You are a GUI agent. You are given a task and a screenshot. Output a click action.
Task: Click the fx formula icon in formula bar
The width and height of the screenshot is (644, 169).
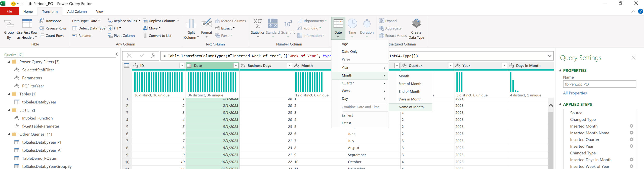pos(153,56)
